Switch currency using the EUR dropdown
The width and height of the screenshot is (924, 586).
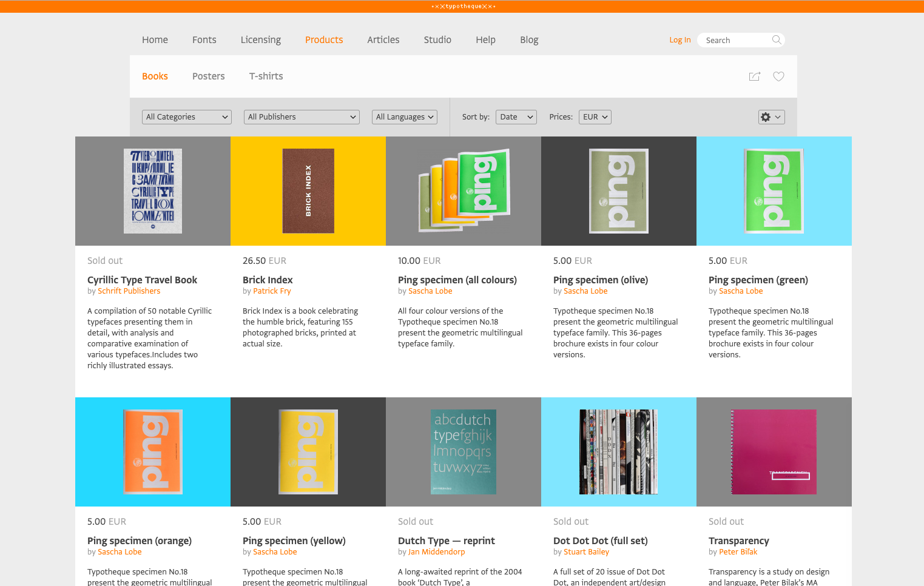pyautogui.click(x=595, y=116)
